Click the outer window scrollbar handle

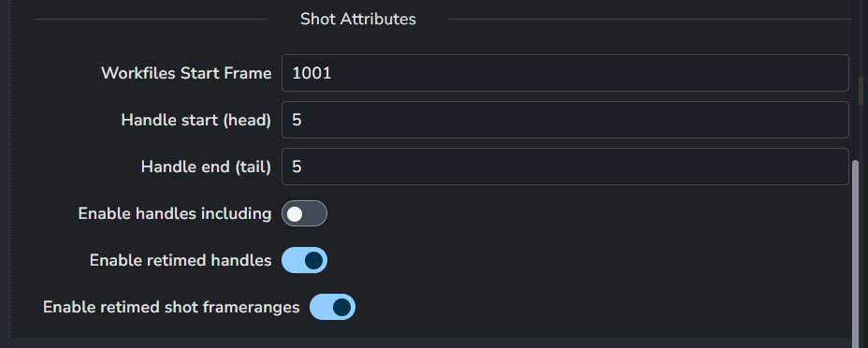pos(861,91)
